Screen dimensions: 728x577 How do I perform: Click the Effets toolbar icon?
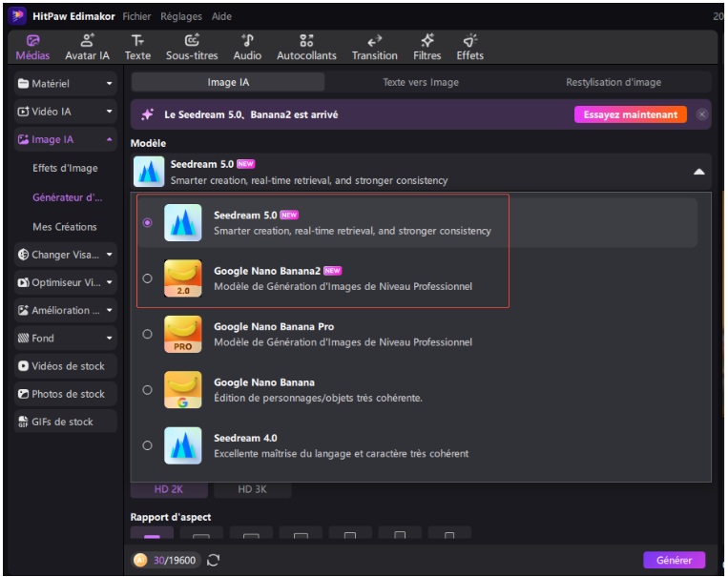469,41
